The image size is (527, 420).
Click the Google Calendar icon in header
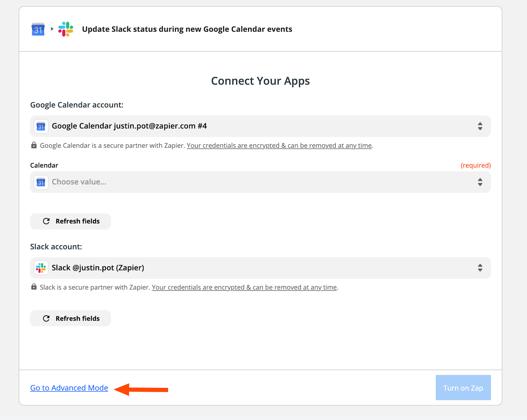point(38,29)
